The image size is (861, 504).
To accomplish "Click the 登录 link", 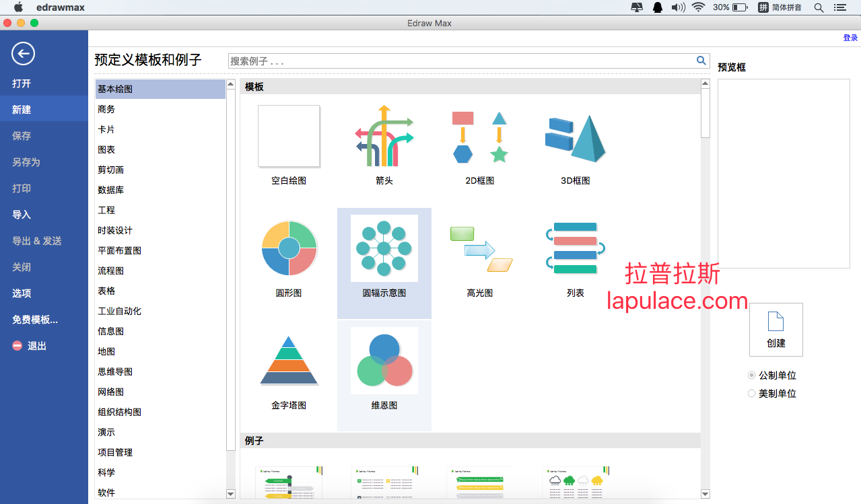I will (850, 38).
